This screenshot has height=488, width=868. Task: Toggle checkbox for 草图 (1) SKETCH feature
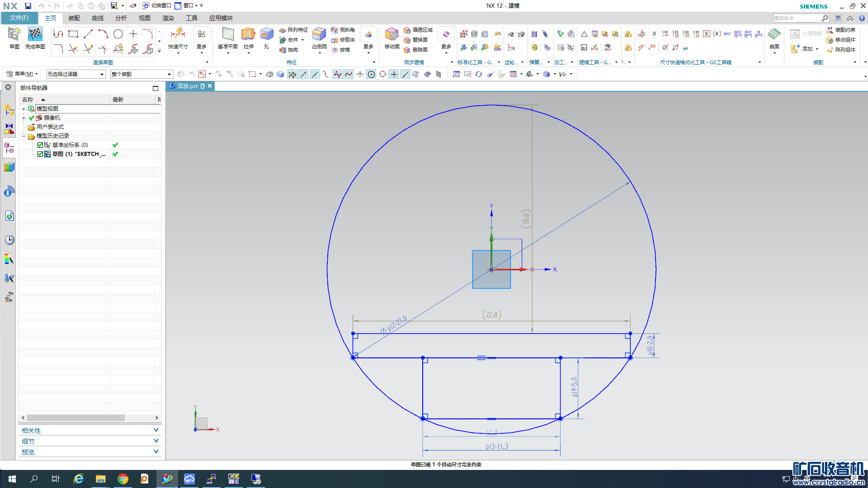[x=40, y=154]
